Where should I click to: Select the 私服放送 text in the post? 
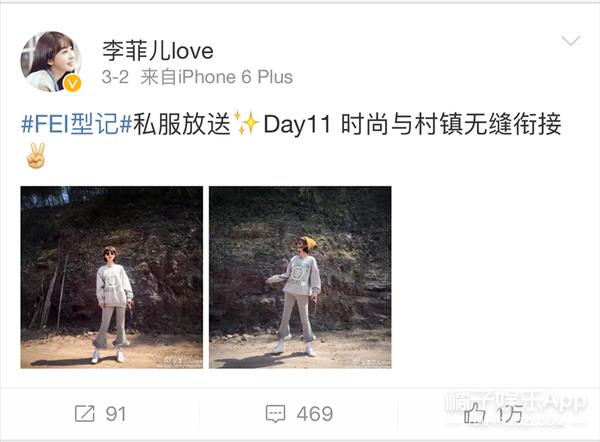click(182, 124)
